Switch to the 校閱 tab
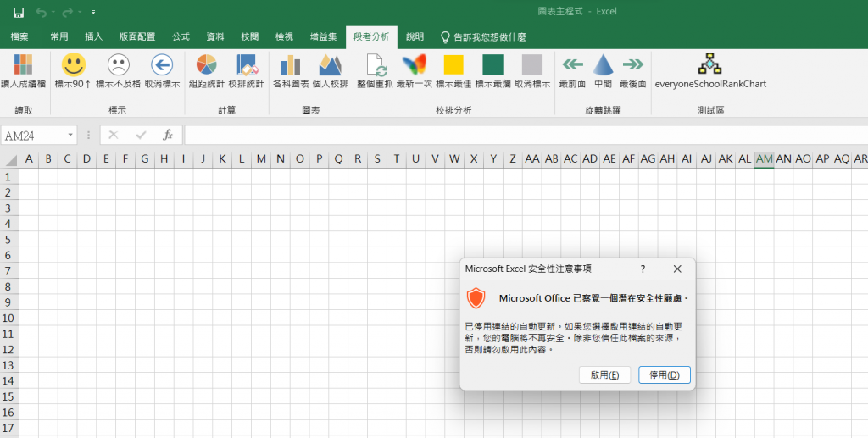This screenshot has width=868, height=438. [x=250, y=37]
